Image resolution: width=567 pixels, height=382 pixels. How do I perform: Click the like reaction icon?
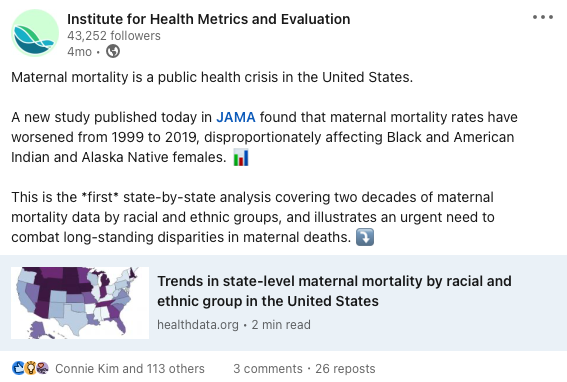[x=18, y=368]
